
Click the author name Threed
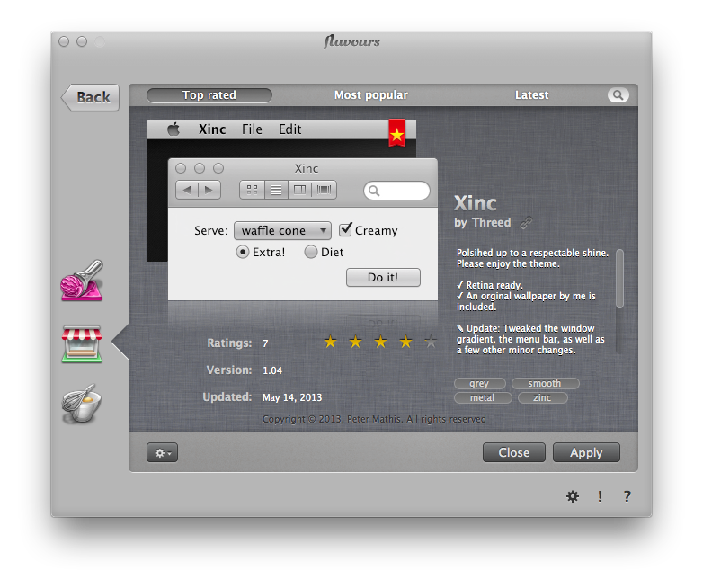pos(492,222)
